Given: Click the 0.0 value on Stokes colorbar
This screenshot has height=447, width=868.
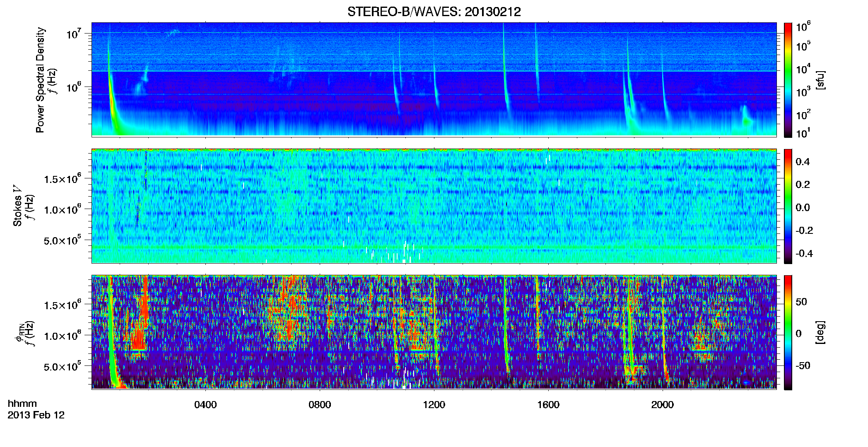Looking at the screenshot, I should 803,208.
